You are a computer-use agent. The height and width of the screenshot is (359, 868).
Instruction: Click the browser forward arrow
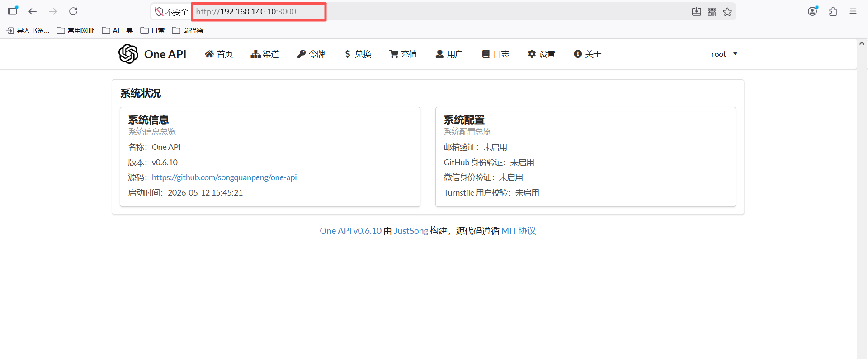click(53, 11)
